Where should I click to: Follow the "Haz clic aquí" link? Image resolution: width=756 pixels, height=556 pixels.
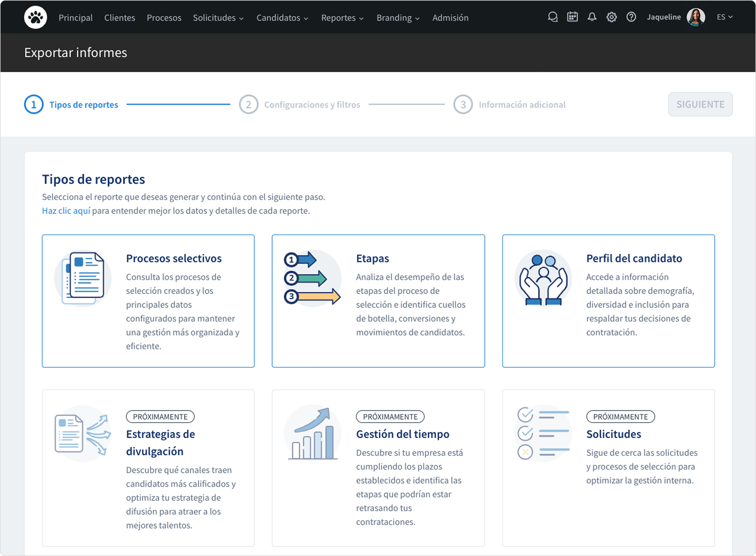click(x=66, y=211)
